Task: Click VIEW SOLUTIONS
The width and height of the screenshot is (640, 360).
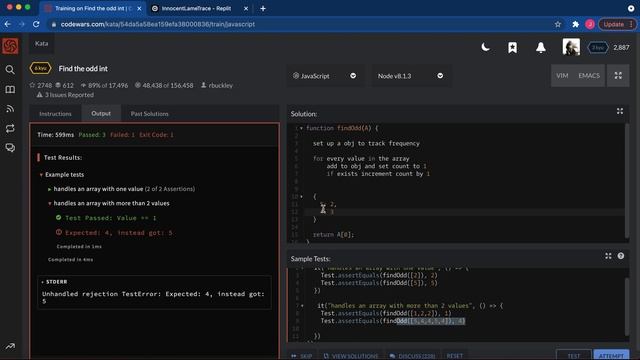Action: 351,356
